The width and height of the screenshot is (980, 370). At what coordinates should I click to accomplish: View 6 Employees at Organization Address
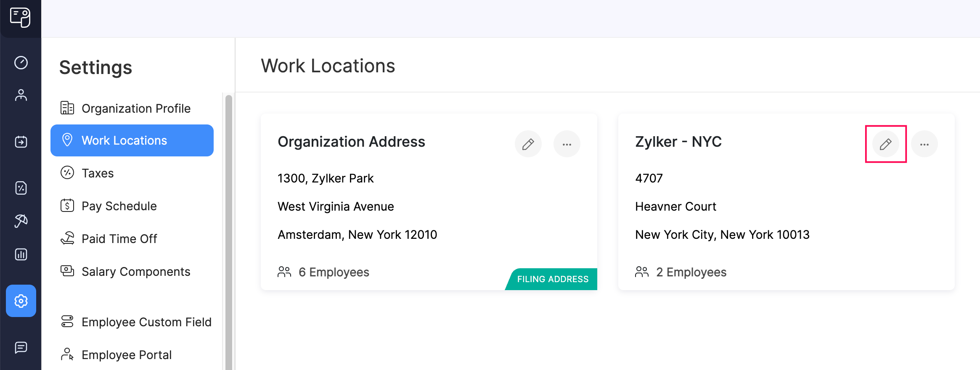point(334,272)
